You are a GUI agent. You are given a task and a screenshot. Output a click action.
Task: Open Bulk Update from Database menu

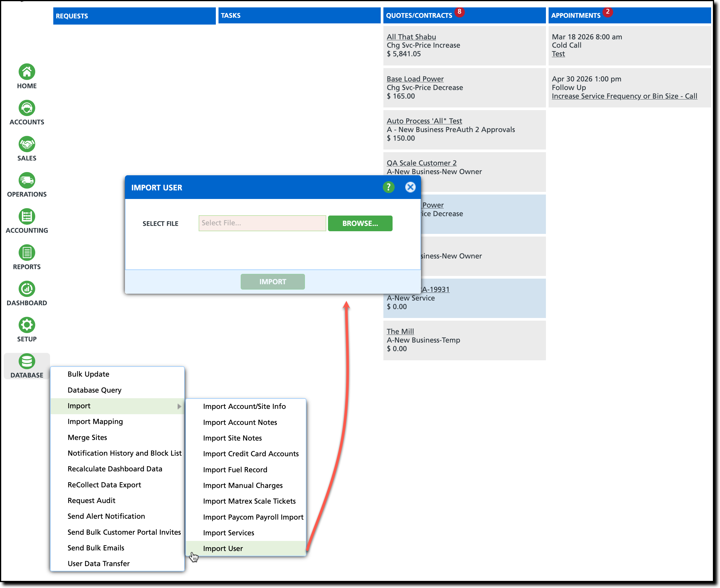pyautogui.click(x=89, y=374)
